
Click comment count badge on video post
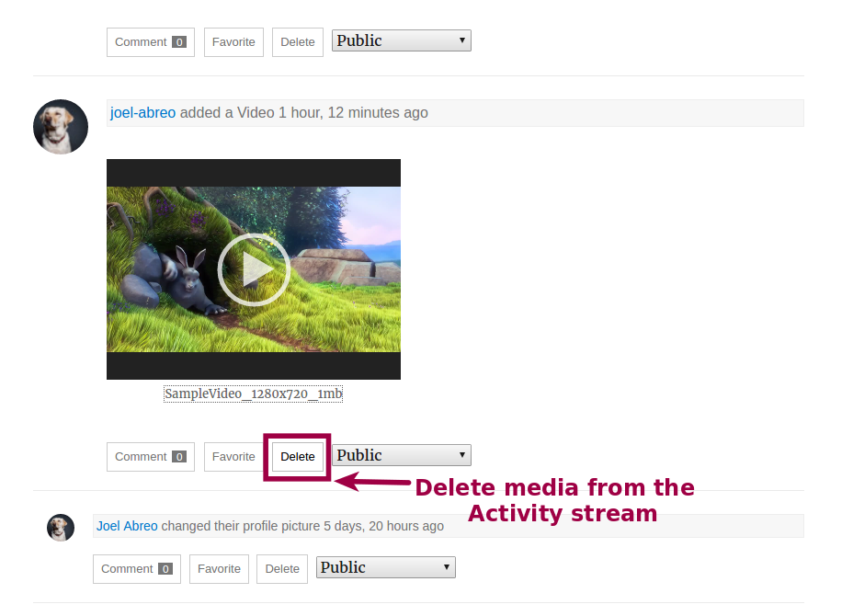click(179, 457)
